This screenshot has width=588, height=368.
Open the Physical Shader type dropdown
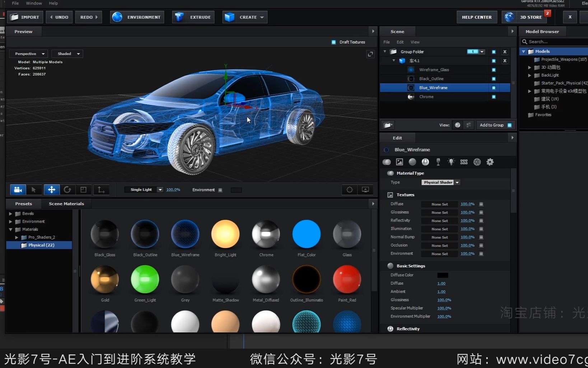440,182
